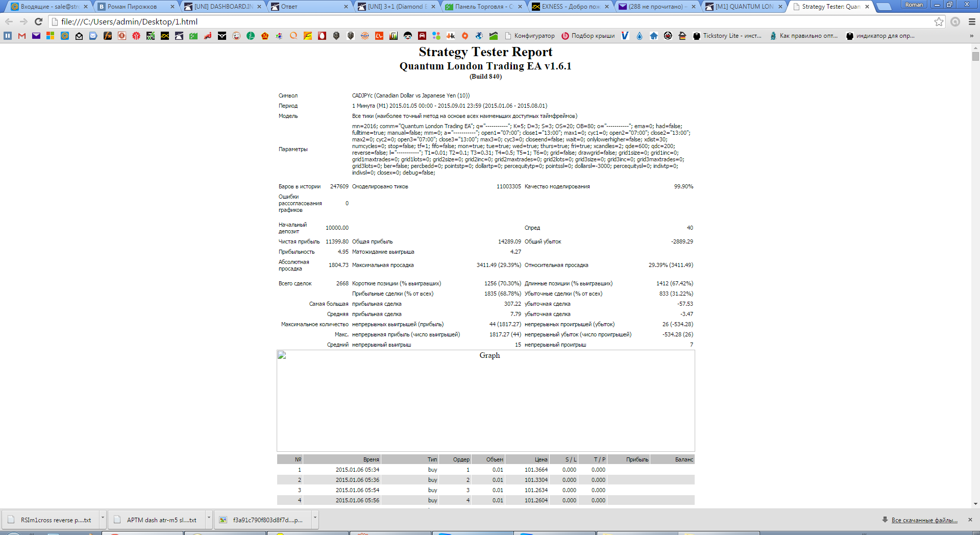This screenshot has width=980, height=535.
Task: Open the Как правильно опт... bookmark
Action: pyautogui.click(x=804, y=36)
